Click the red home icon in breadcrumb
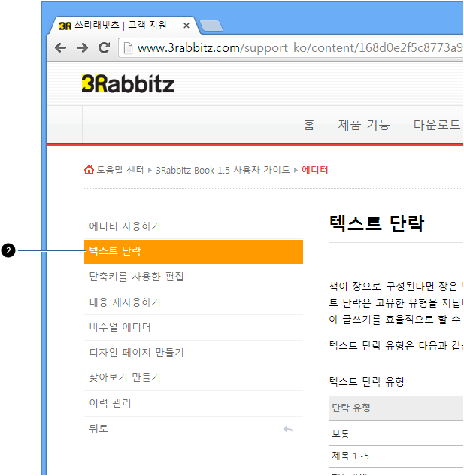 (89, 170)
